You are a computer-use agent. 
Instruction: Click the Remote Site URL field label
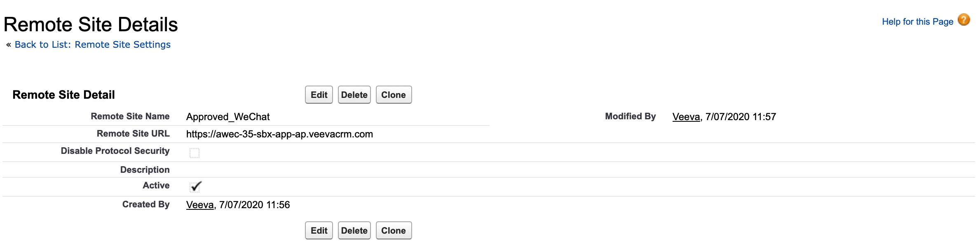[133, 134]
